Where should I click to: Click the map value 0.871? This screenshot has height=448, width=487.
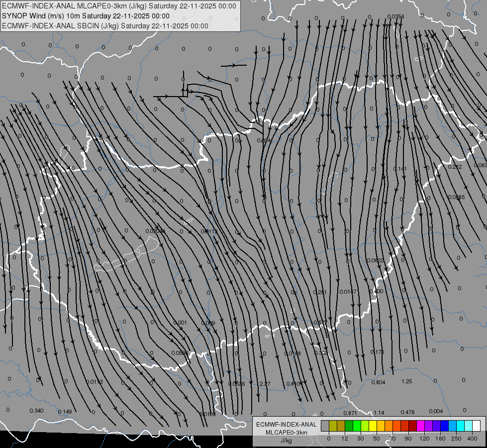tap(350, 413)
